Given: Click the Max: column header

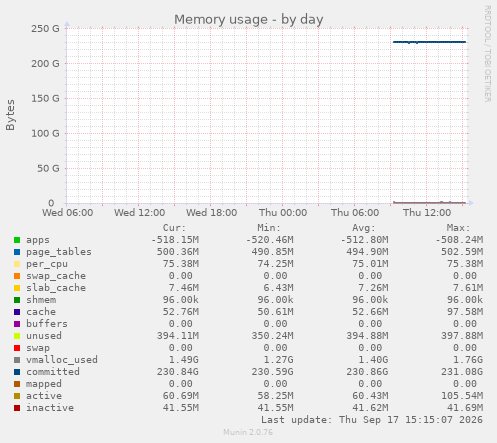Looking at the screenshot, I should click(x=458, y=228).
